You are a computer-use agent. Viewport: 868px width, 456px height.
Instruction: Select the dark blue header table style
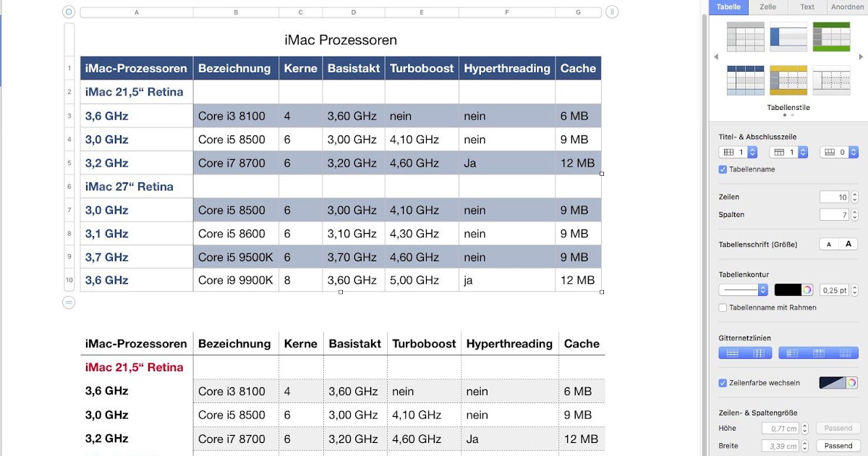click(745, 80)
